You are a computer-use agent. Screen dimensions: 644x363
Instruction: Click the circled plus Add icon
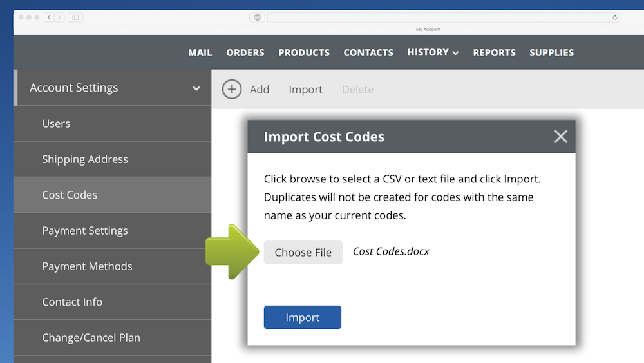point(232,89)
